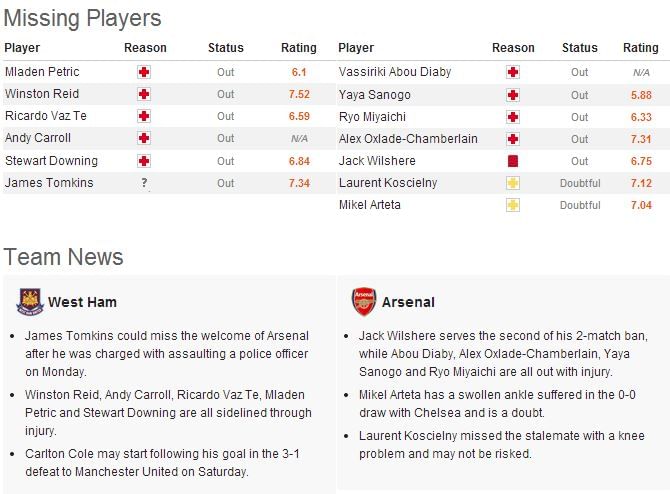670x494 pixels.
Task: Click the Arsenal Status column header
Action: (579, 47)
